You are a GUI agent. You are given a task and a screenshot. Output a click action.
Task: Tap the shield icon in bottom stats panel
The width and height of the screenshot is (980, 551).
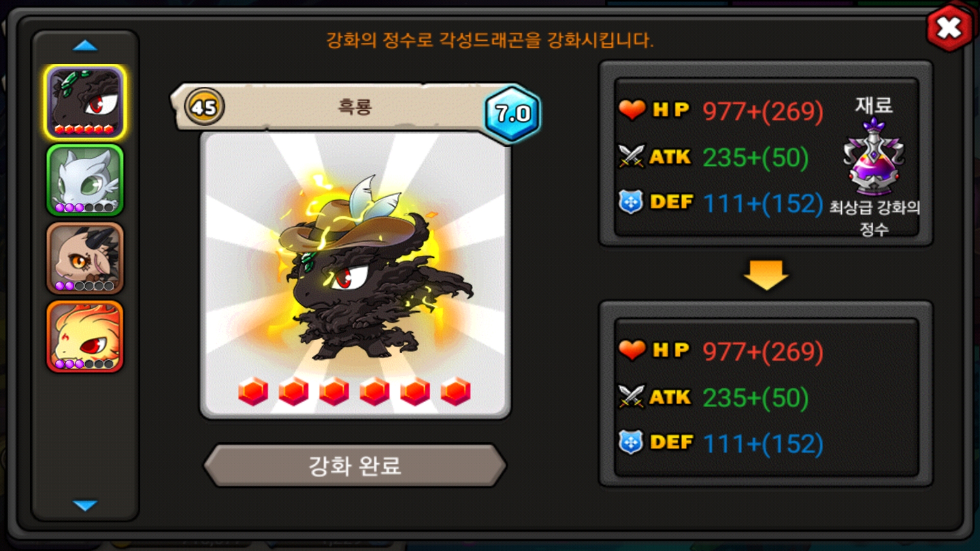(x=631, y=442)
